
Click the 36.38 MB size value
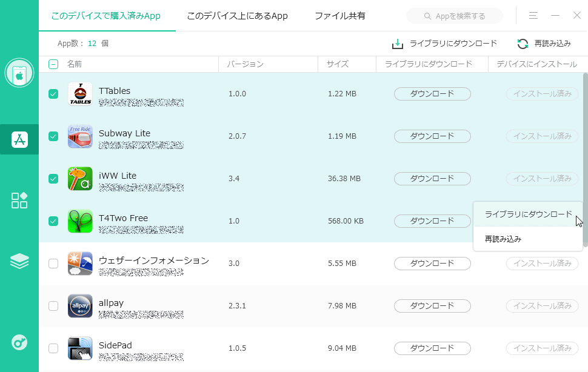tap(344, 179)
